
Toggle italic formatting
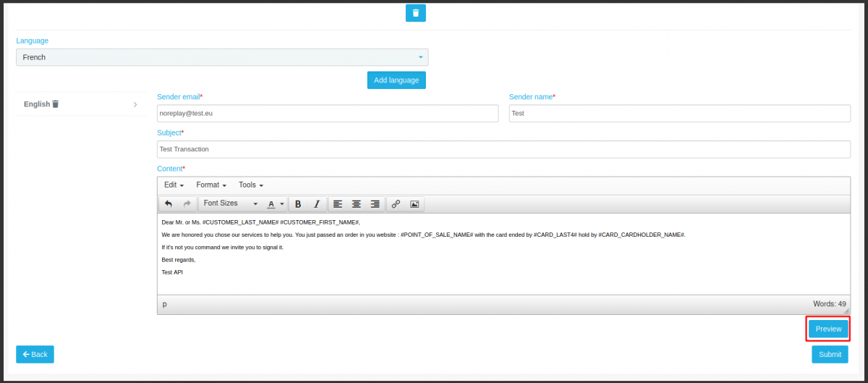pos(316,204)
